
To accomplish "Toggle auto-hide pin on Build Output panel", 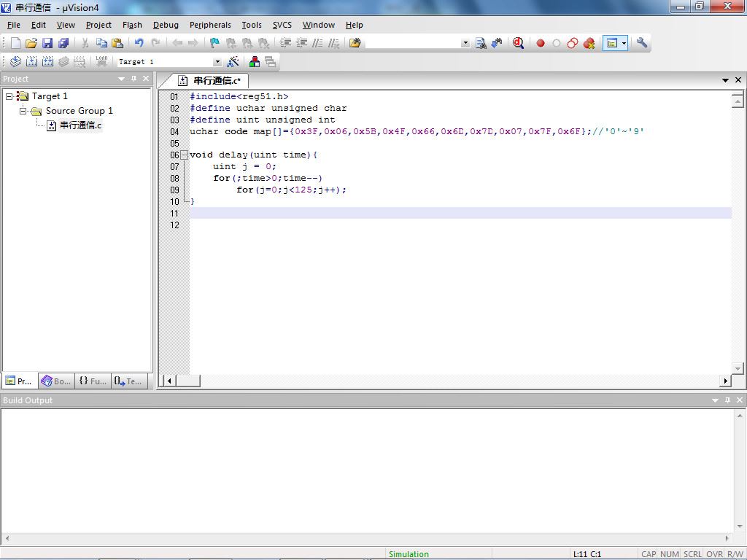I will click(x=727, y=400).
